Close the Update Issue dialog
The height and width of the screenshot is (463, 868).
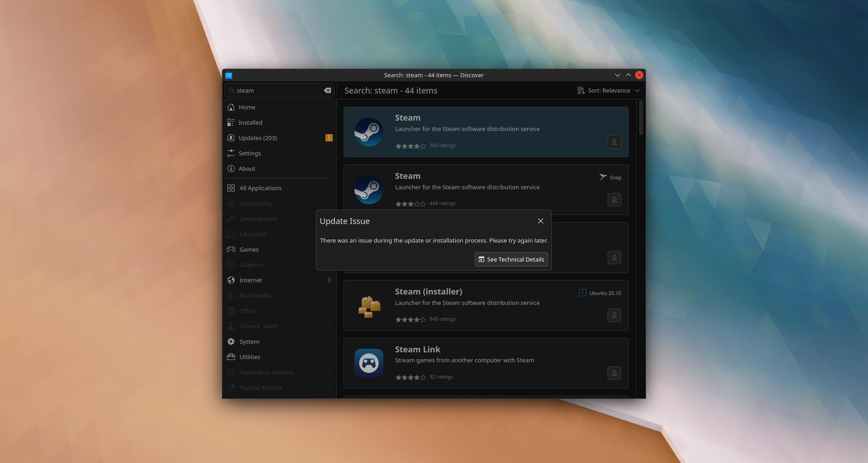click(541, 221)
